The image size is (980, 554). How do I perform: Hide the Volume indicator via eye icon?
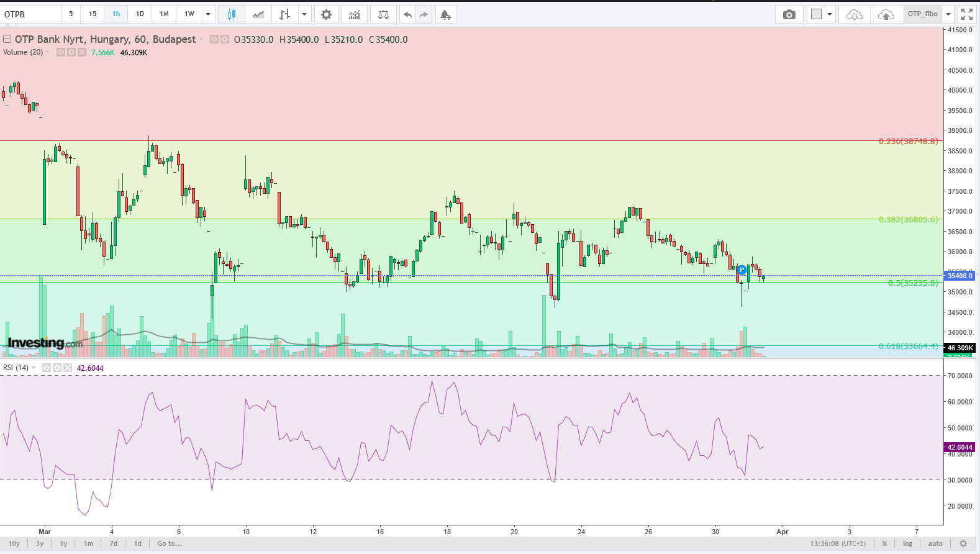point(61,53)
